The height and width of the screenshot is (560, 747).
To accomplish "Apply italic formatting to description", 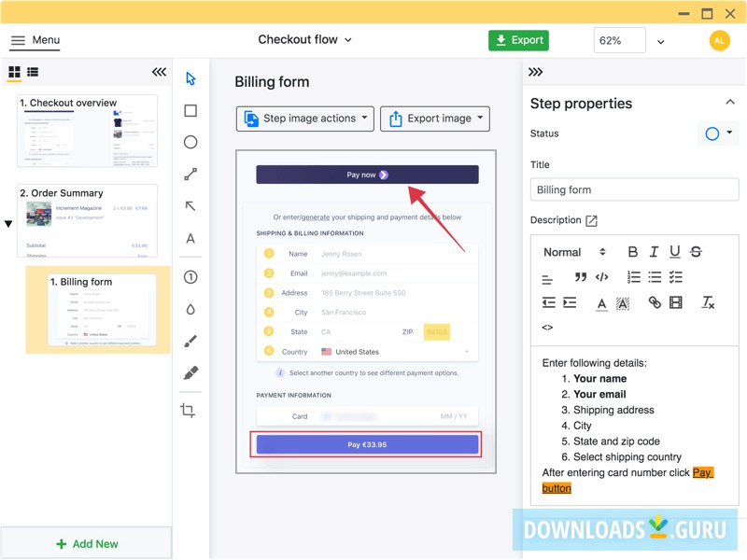I will coord(655,252).
